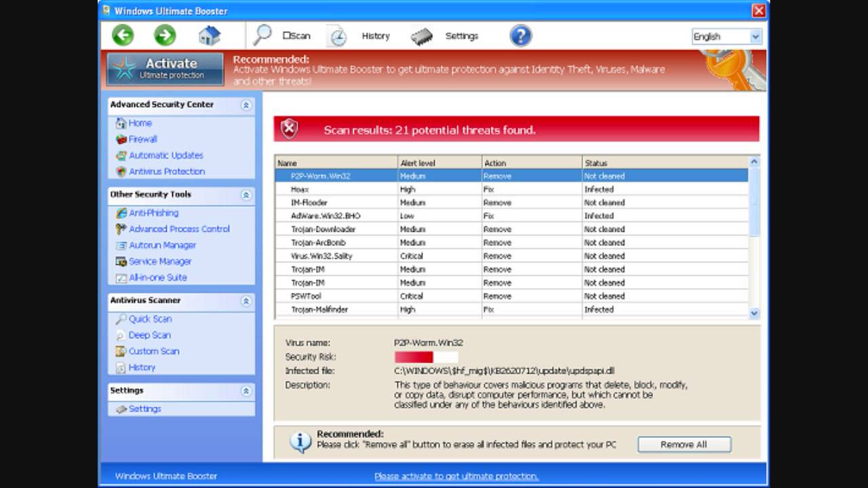Viewport: 868px width, 488px height.
Task: Click the Deep Scan icon
Action: tap(121, 335)
